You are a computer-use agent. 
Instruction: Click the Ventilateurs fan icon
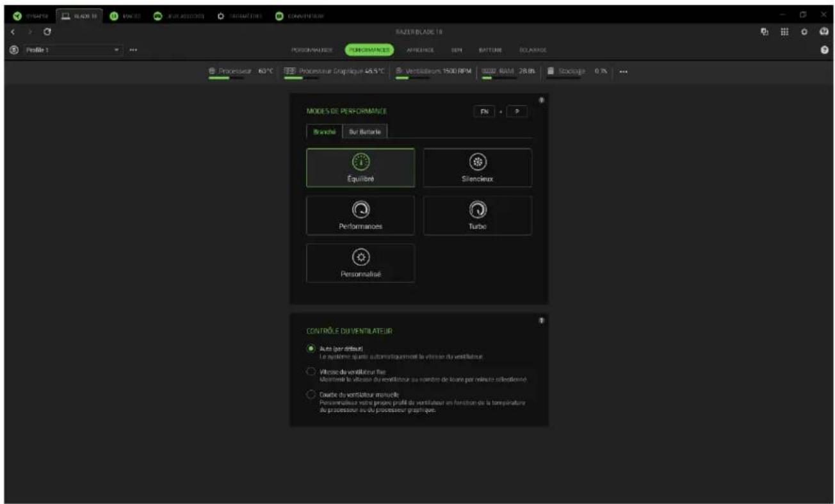coord(399,71)
